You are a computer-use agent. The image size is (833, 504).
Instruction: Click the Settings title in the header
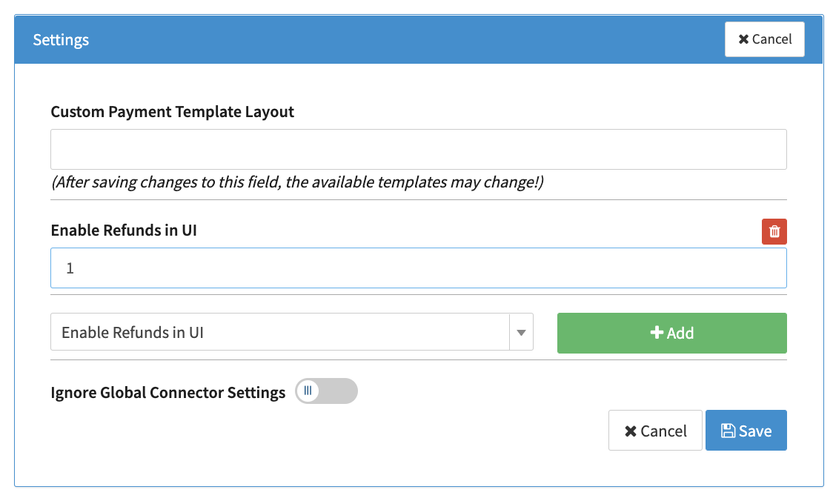click(x=61, y=40)
